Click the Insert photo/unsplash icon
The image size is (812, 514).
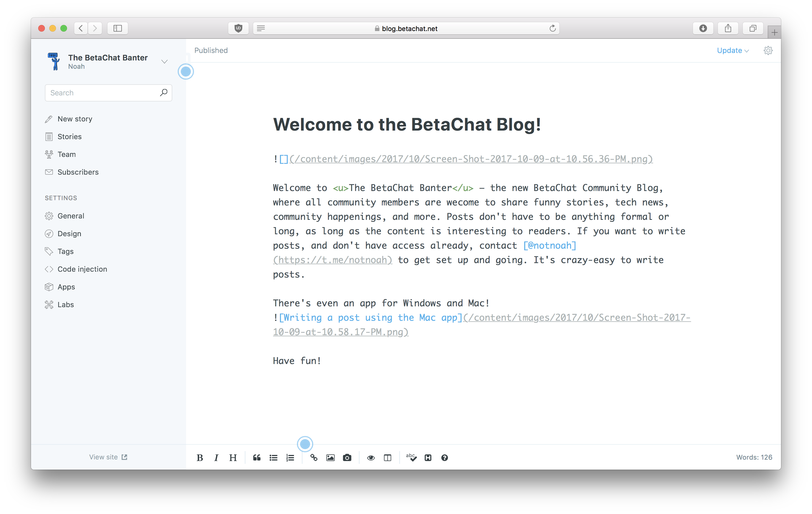(x=347, y=457)
